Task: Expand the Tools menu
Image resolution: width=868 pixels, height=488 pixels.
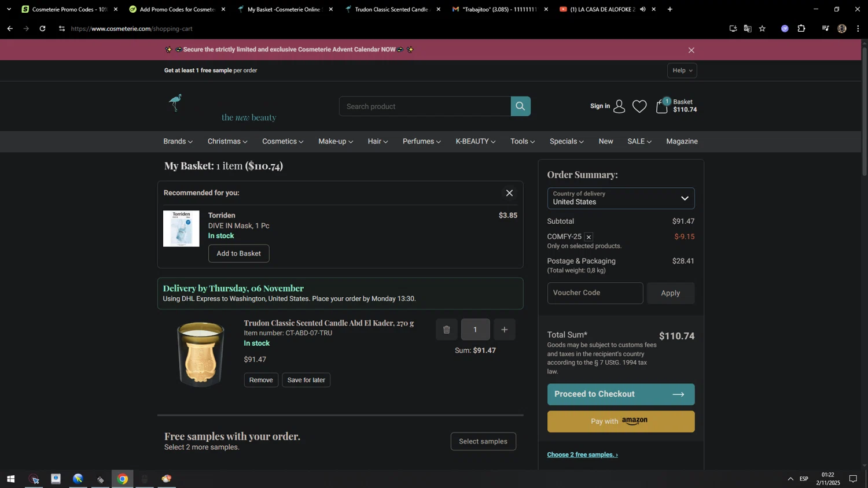Action: (x=523, y=142)
